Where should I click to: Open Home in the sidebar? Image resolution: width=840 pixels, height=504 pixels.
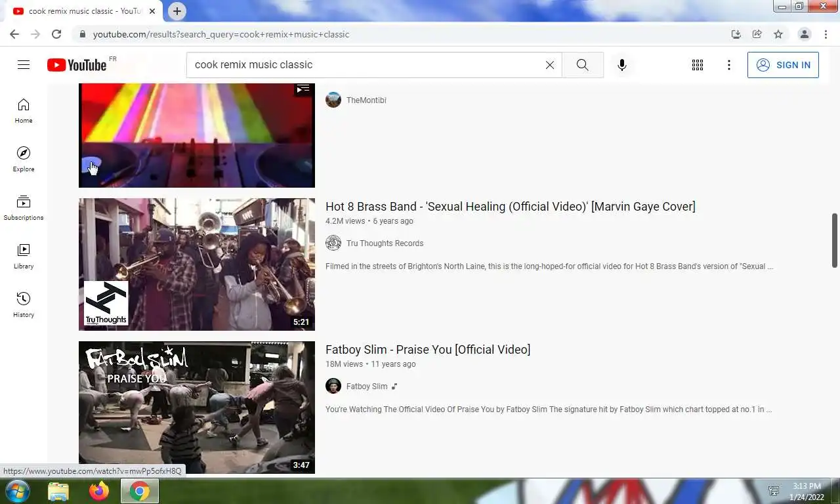coord(24,111)
